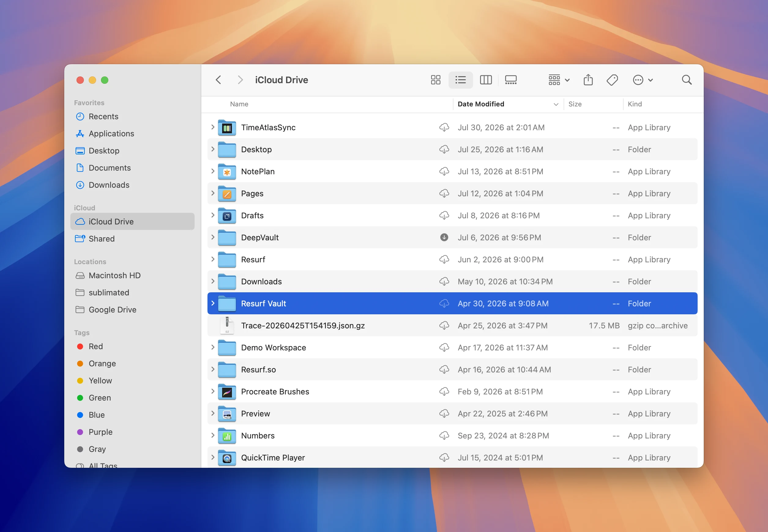This screenshot has height=532, width=768.
Task: Click the Edit Tags icon
Action: 612,80
